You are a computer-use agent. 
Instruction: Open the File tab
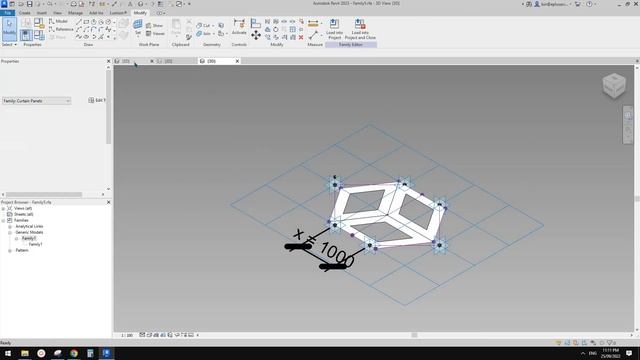[7, 13]
